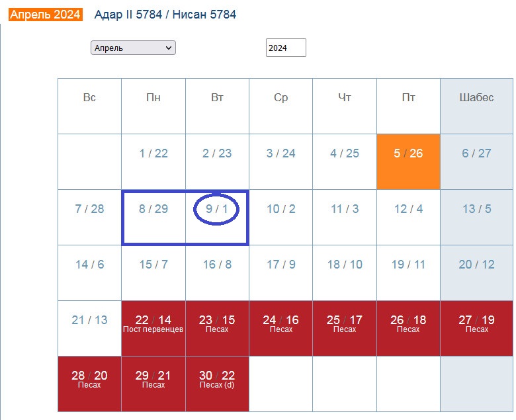The width and height of the screenshot is (516, 420).
Task: Select date 25 / 17 Песах
Action: click(345, 323)
